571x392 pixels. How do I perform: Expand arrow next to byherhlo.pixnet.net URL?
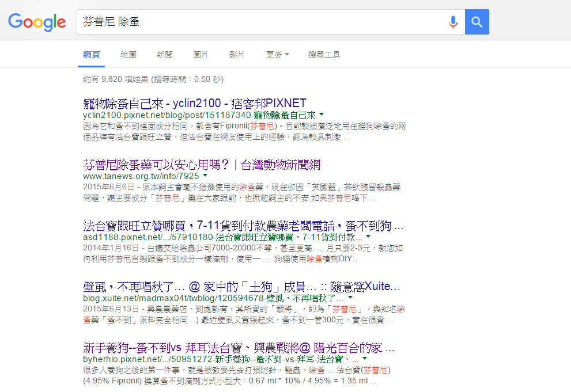coord(365,359)
